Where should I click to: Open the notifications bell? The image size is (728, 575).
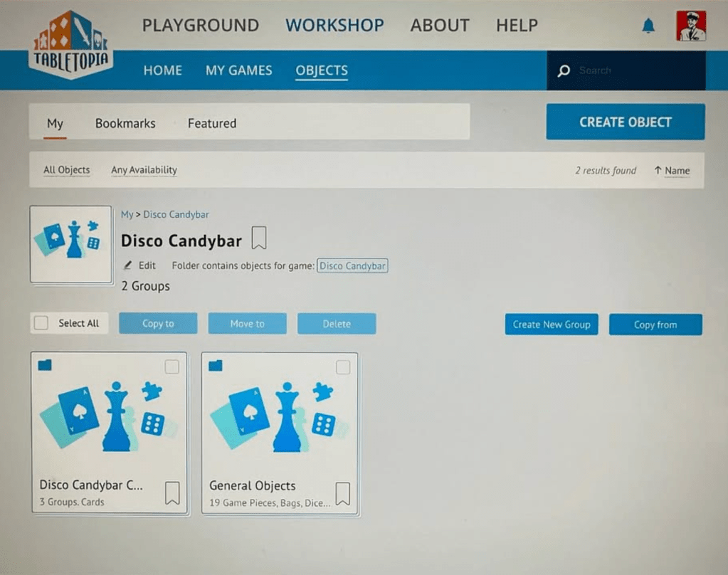point(648,26)
